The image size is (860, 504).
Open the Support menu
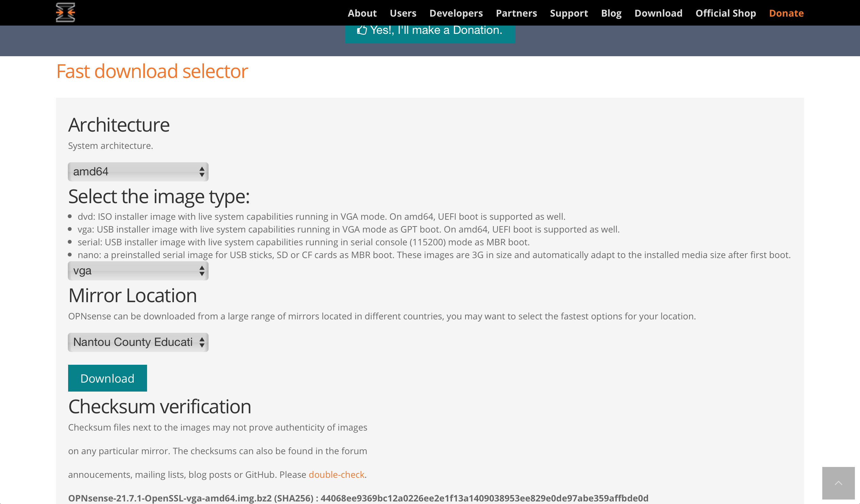coord(569,13)
